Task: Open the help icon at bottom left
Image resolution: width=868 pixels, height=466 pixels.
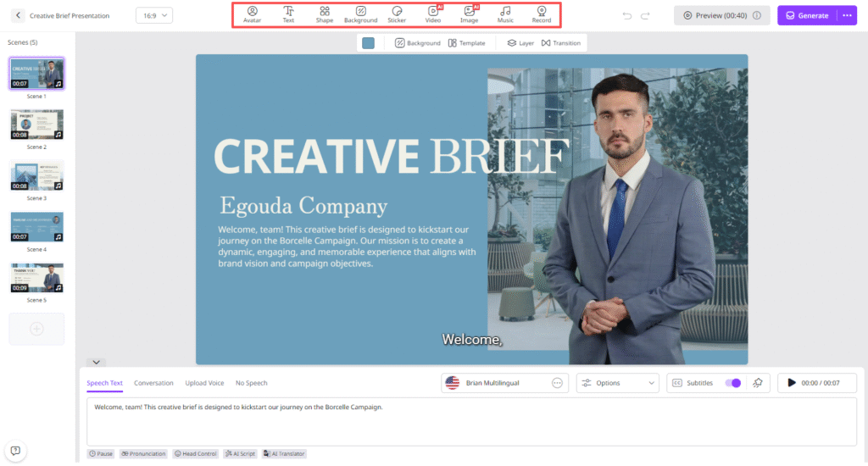Action: pyautogui.click(x=15, y=451)
